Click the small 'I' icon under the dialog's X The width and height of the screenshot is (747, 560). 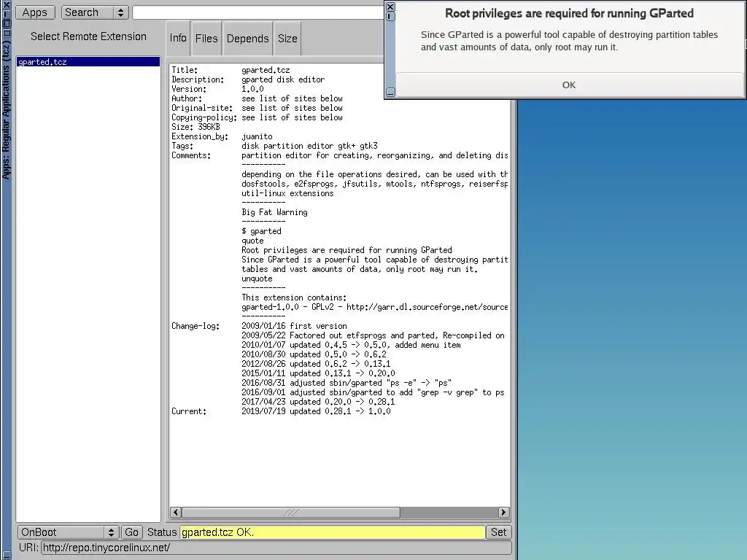coord(390,16)
